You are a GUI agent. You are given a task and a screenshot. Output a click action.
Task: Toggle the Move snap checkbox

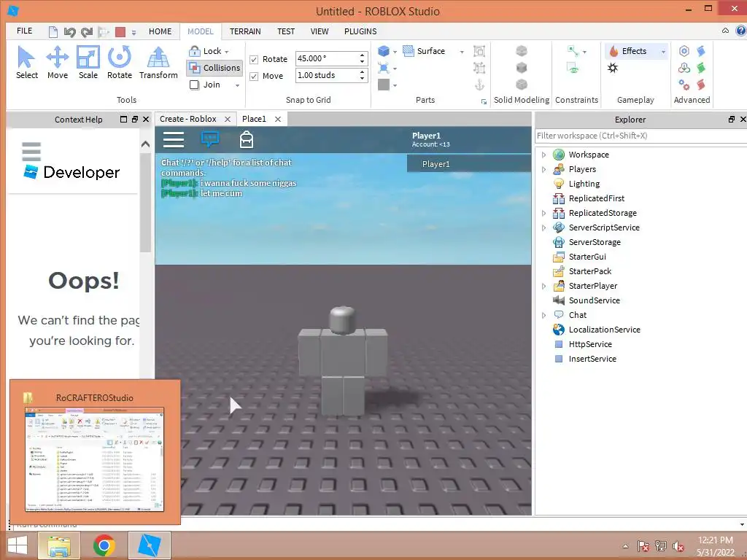click(x=254, y=76)
